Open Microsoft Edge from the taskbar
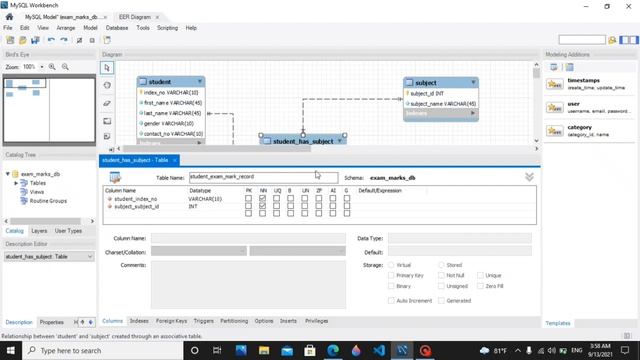The image size is (640, 360). [333, 351]
